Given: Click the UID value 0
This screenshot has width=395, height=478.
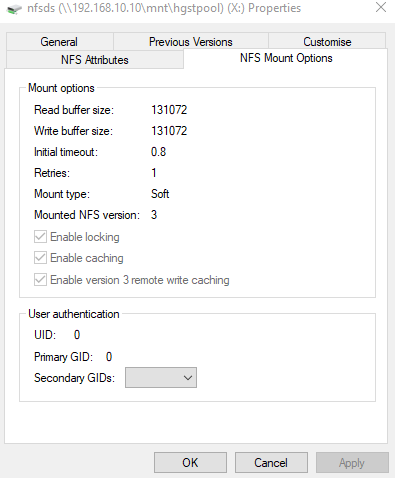Looking at the screenshot, I should [x=77, y=335].
